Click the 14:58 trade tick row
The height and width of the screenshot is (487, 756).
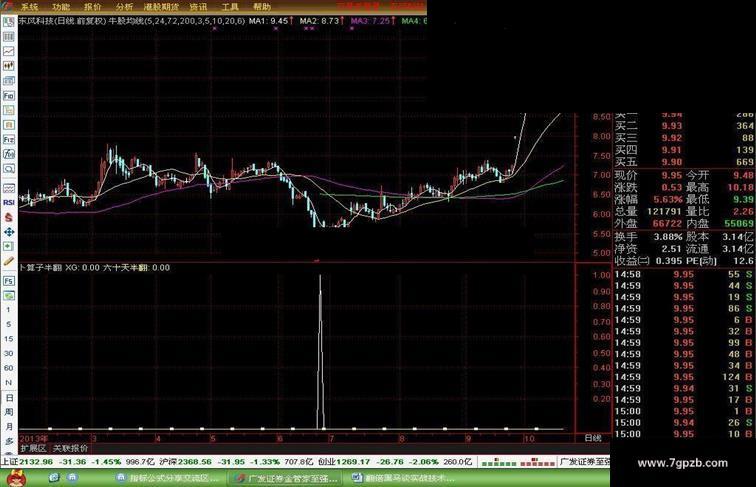click(683, 274)
